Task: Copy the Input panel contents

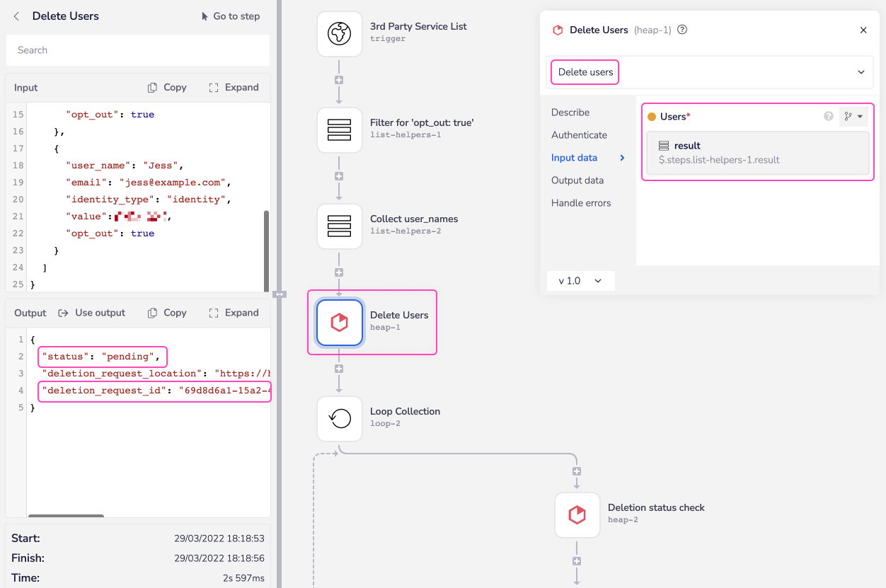Action: coord(167,88)
